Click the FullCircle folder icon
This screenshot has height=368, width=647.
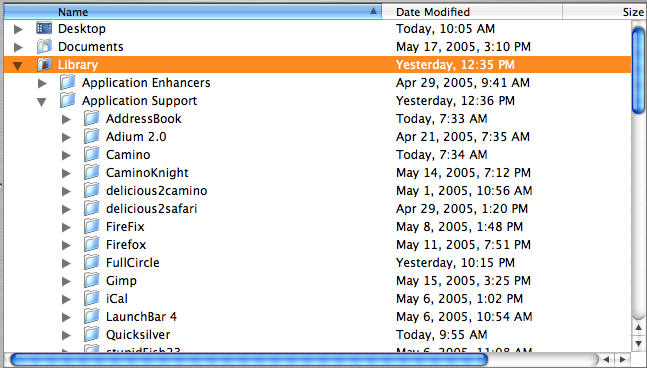pos(92,262)
